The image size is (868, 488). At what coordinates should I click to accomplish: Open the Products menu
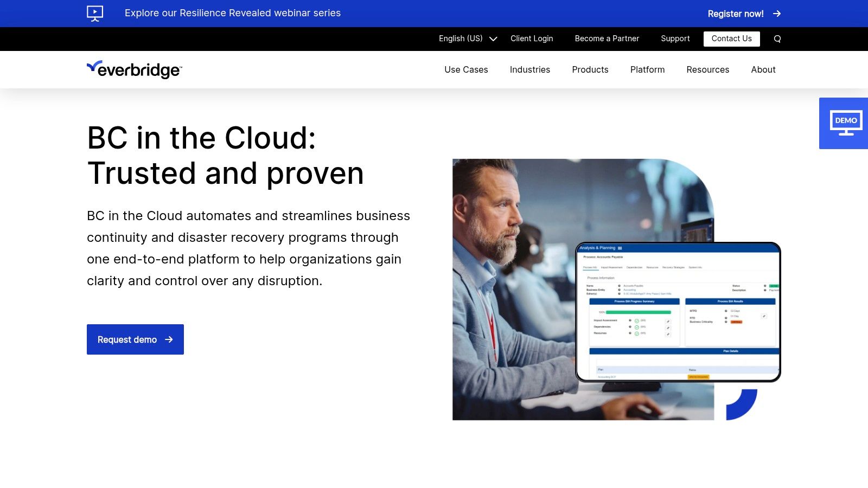(x=590, y=69)
